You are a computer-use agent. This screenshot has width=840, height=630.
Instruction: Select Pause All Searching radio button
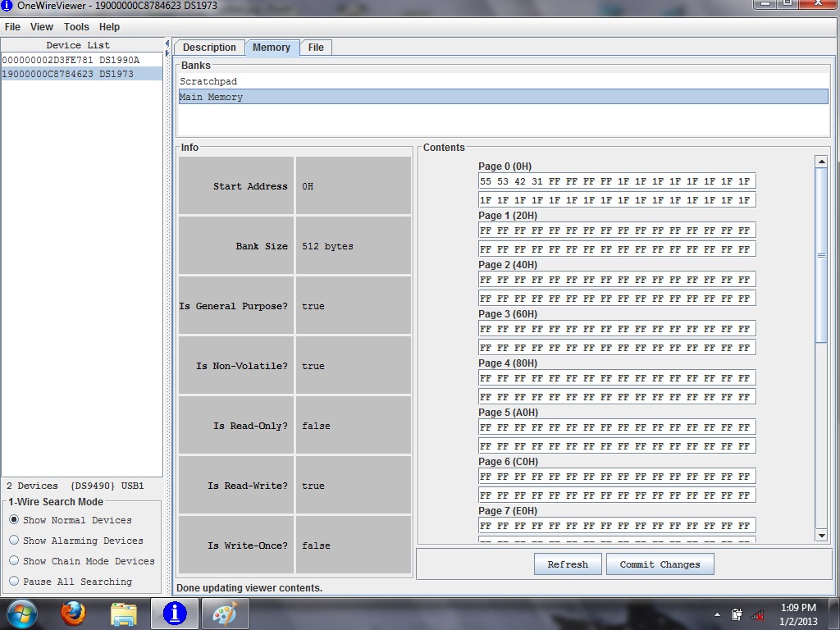(14, 581)
